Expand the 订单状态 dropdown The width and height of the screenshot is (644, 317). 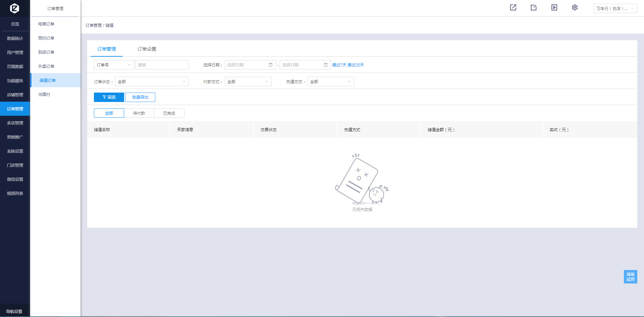tap(152, 82)
